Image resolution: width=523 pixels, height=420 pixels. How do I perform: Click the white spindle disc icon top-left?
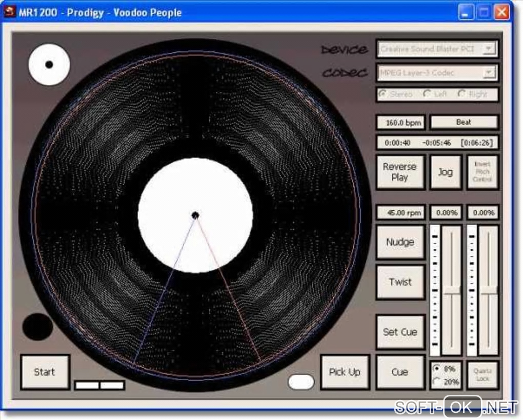click(49, 65)
